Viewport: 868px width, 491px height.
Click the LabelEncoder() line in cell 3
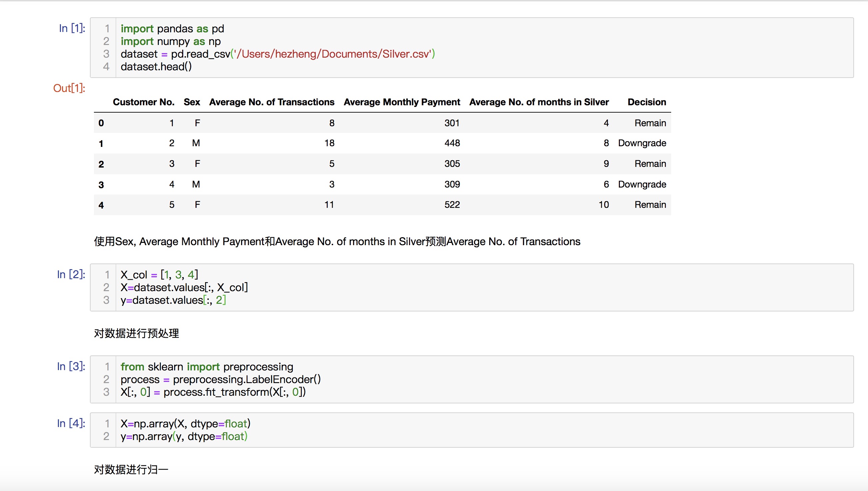(x=220, y=380)
